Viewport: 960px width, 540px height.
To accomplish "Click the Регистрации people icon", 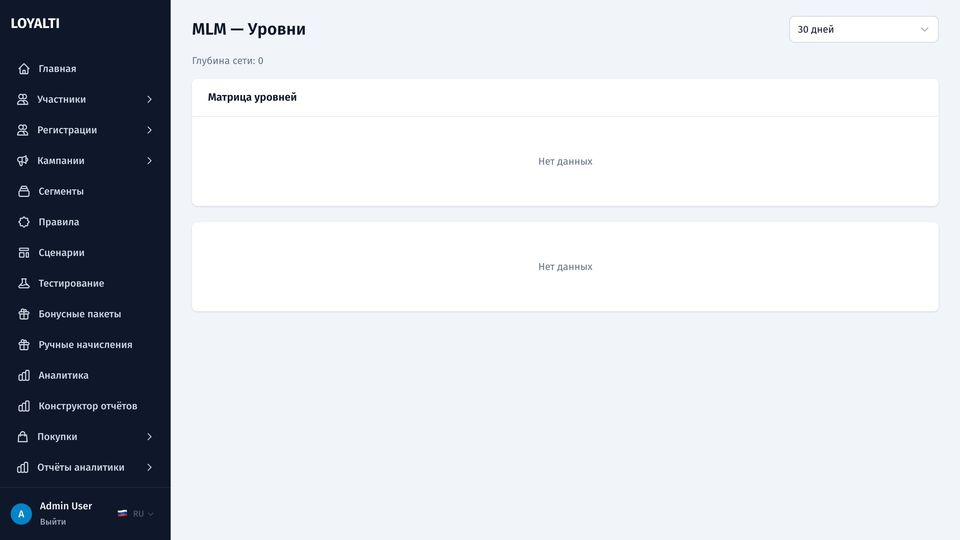I will click(x=23, y=130).
